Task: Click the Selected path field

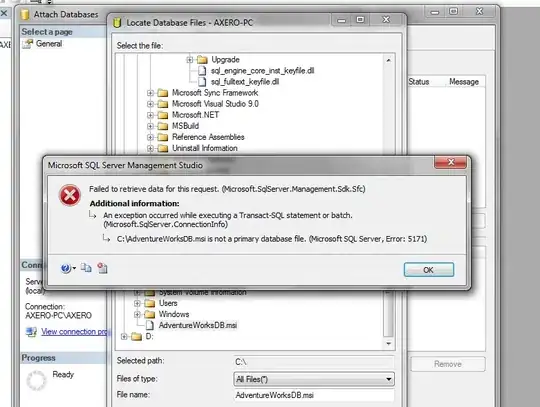Action: click(314, 362)
